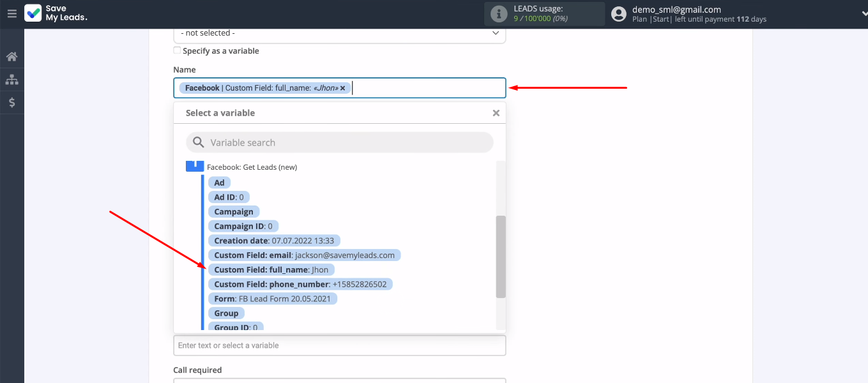Open the '- not selected -' dropdown
868x383 pixels.
click(339, 34)
